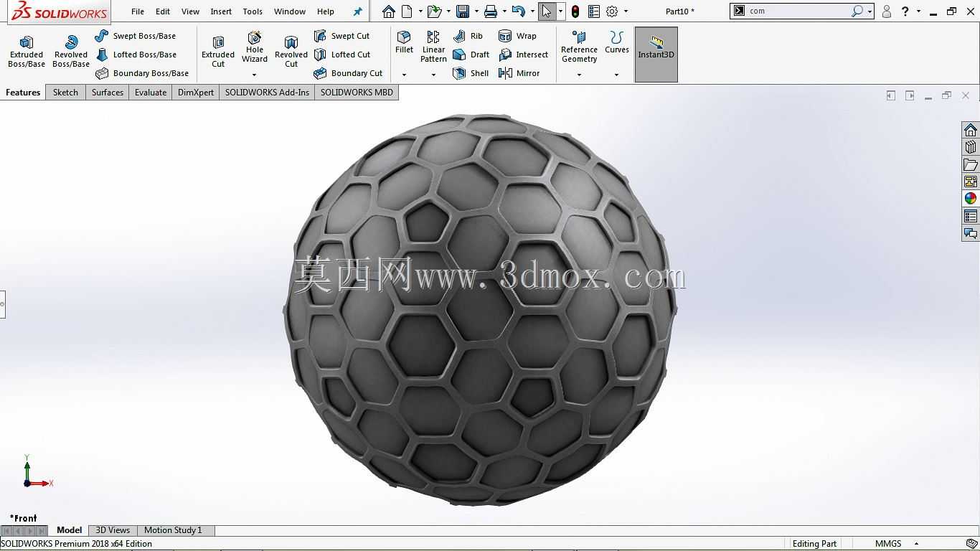Choose Swept Boss/Base feature
The image size is (980, 551).
pyautogui.click(x=136, y=36)
